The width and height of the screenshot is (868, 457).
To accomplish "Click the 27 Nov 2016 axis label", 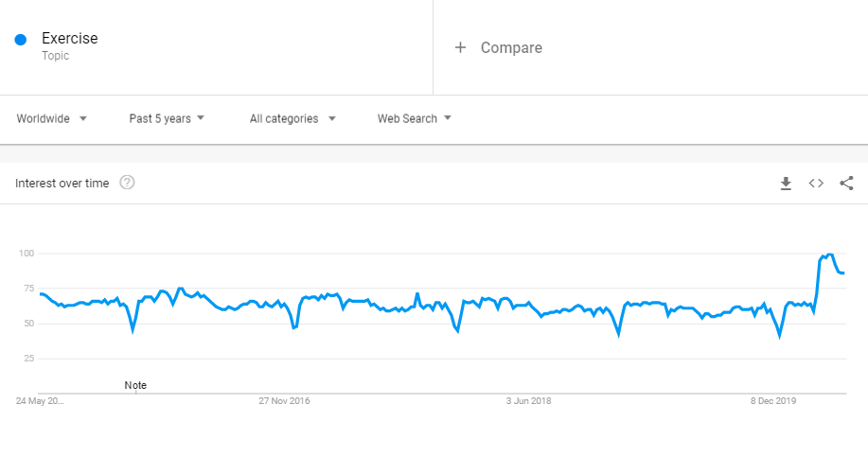I will click(x=284, y=401).
